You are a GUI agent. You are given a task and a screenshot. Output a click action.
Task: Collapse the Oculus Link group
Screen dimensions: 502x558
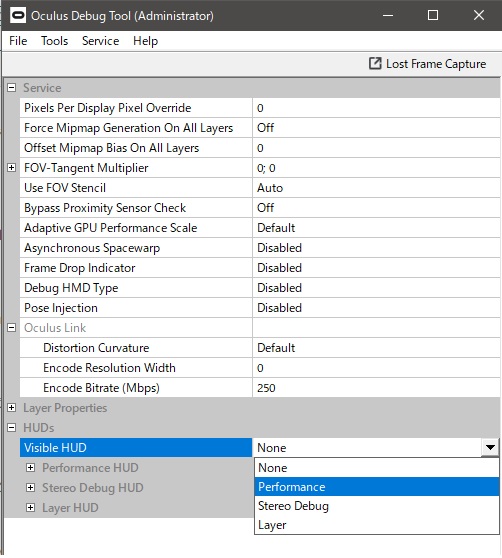click(12, 327)
